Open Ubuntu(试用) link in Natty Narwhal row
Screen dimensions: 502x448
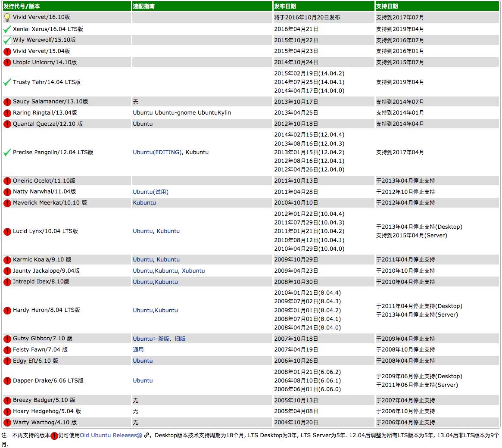click(150, 192)
